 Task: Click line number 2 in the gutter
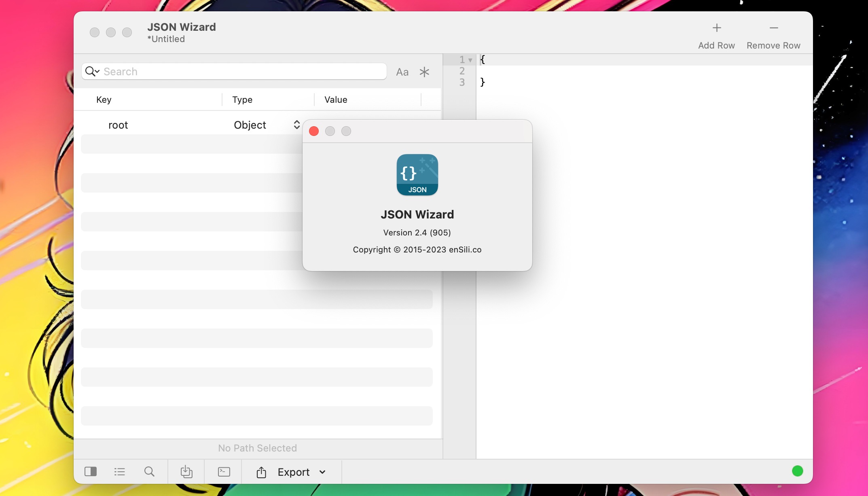(x=462, y=71)
